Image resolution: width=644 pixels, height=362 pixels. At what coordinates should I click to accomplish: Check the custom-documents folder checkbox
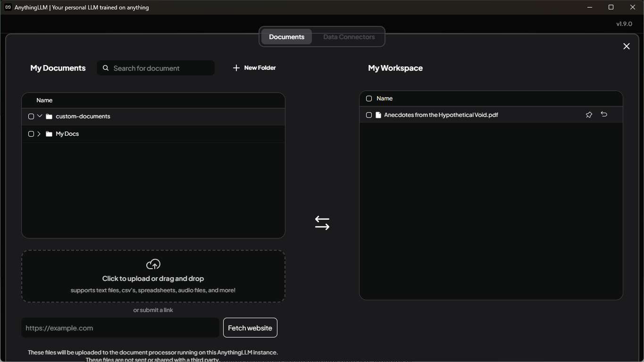coord(31,116)
